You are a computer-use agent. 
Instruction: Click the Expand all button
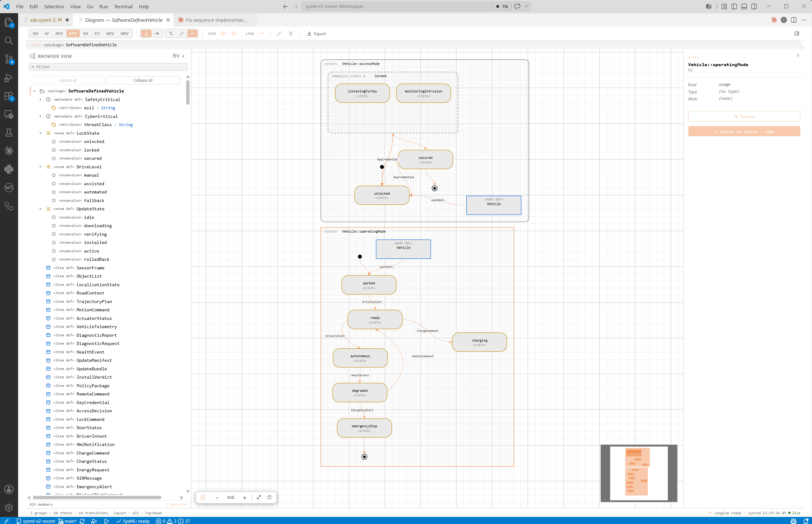[x=68, y=80]
